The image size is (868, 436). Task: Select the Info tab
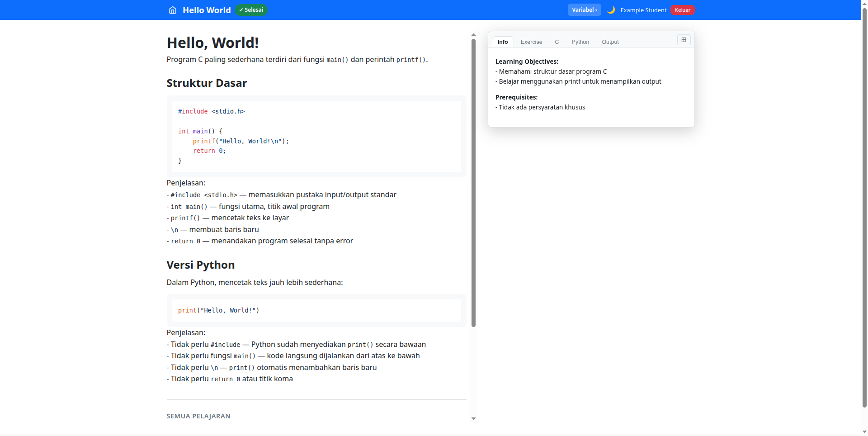click(x=502, y=42)
